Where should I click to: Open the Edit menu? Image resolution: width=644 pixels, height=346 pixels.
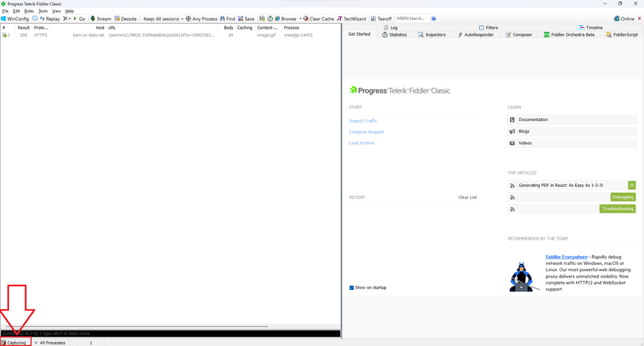(x=16, y=11)
